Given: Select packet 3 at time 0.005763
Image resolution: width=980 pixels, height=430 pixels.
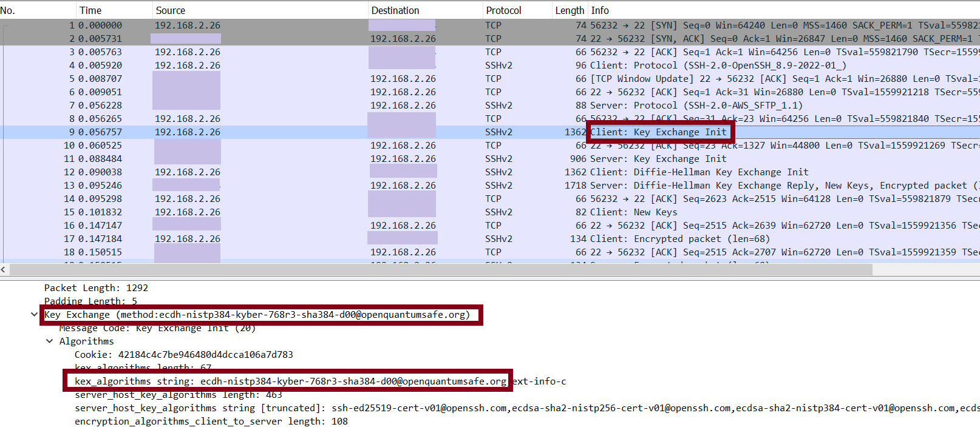Looking at the screenshot, I should (490, 52).
